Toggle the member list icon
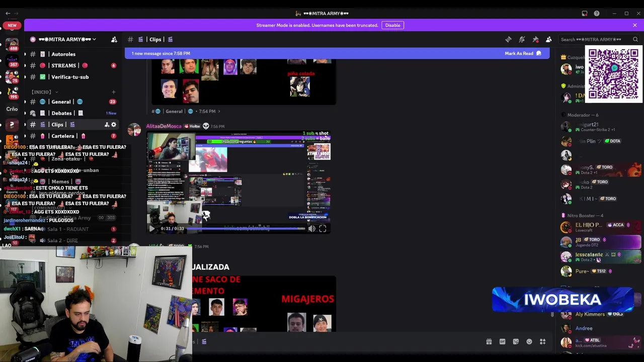Screen dimensions: 644x362 pyautogui.click(x=549, y=39)
